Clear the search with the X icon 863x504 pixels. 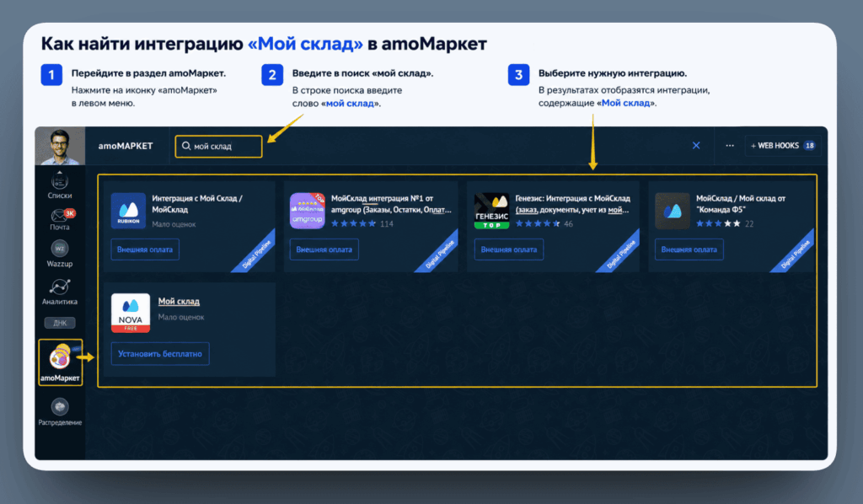696,145
